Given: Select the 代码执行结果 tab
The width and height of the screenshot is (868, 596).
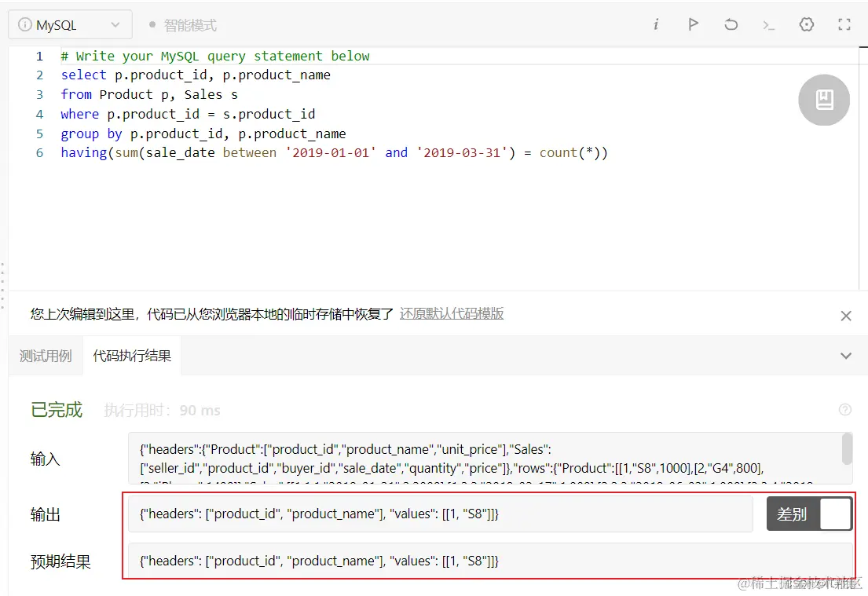Looking at the screenshot, I should (x=132, y=356).
